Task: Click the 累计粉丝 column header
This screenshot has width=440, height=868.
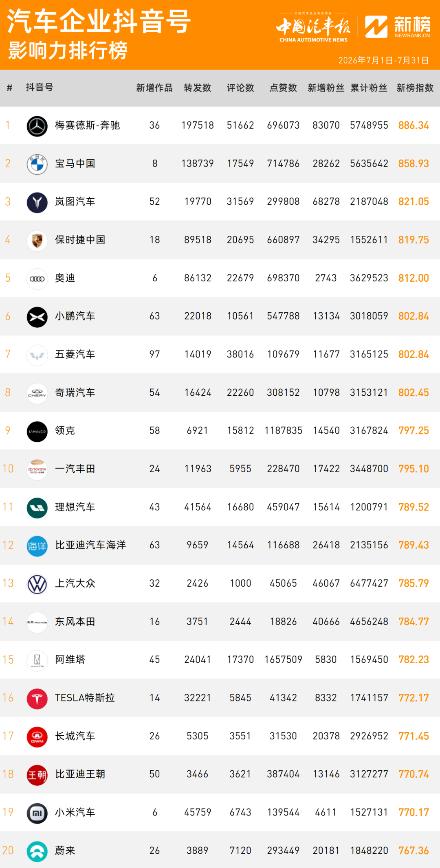Action: pos(369,88)
